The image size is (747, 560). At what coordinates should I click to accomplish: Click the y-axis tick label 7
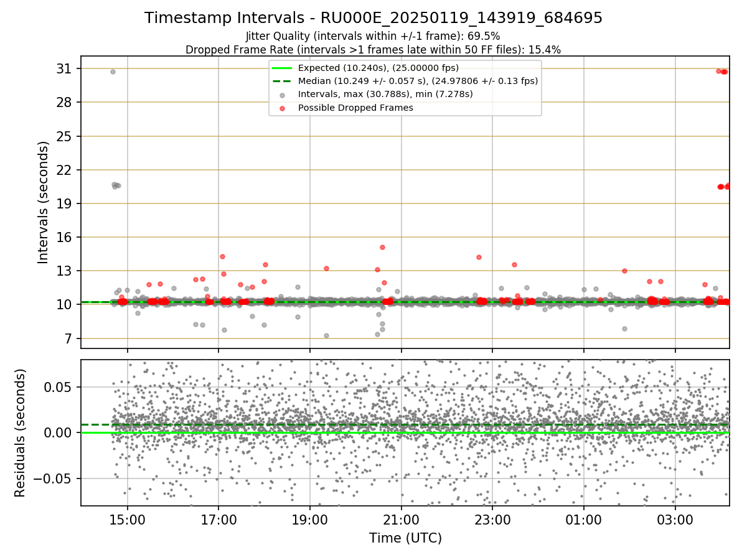click(69, 338)
